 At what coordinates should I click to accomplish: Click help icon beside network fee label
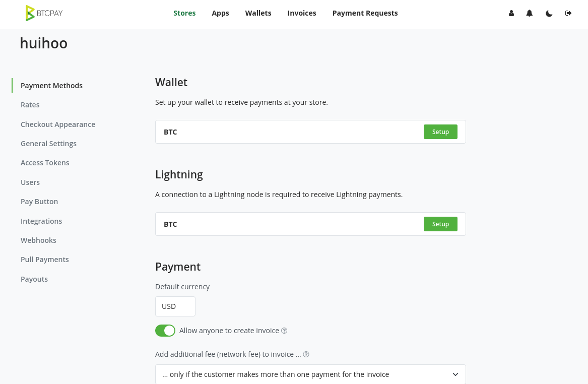(306, 354)
